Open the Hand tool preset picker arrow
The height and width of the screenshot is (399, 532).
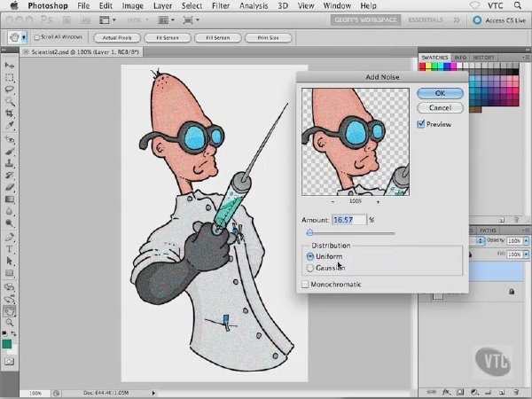tap(24, 37)
